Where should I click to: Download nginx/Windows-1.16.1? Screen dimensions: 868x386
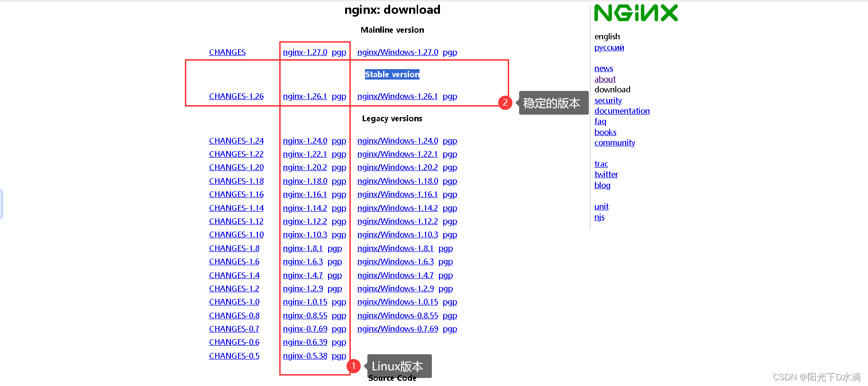coord(398,194)
